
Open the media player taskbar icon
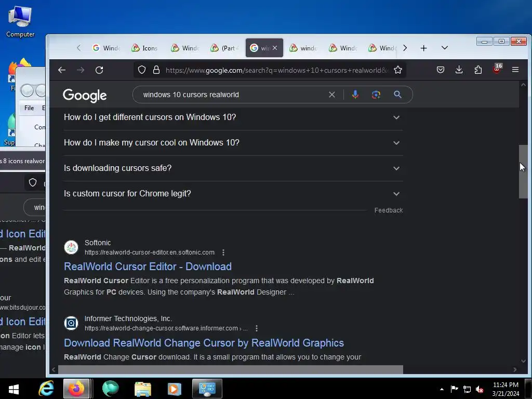click(x=175, y=389)
